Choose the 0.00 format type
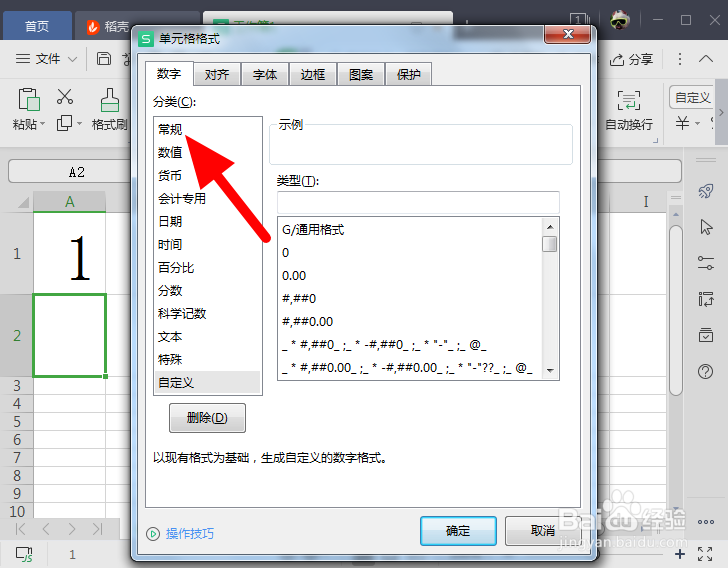The image size is (728, 568). click(x=410, y=275)
